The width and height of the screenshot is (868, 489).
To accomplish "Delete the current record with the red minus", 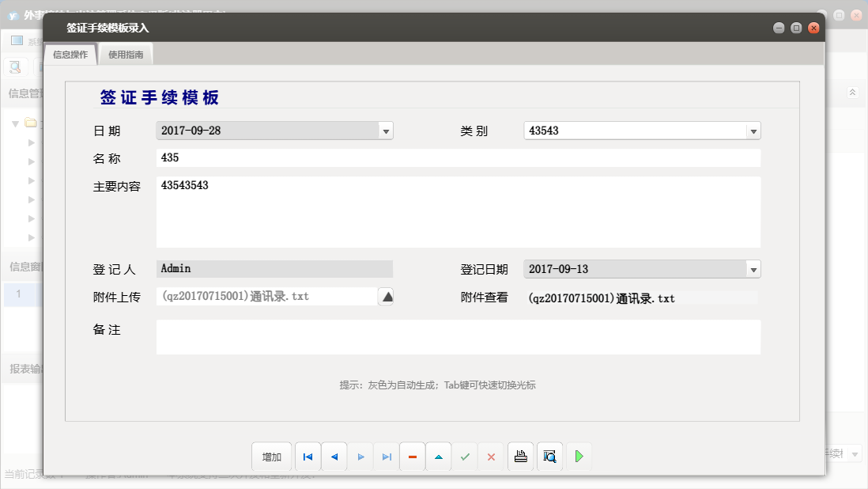I will 412,457.
